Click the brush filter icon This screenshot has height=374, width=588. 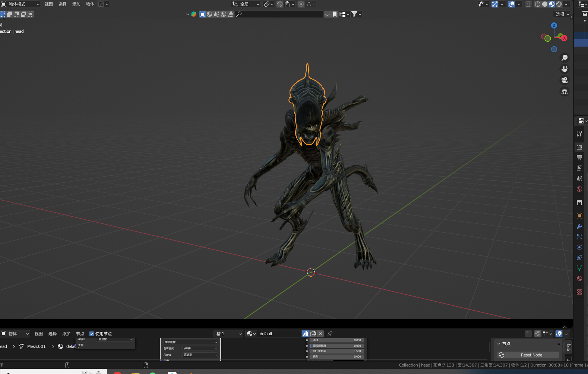point(231,14)
